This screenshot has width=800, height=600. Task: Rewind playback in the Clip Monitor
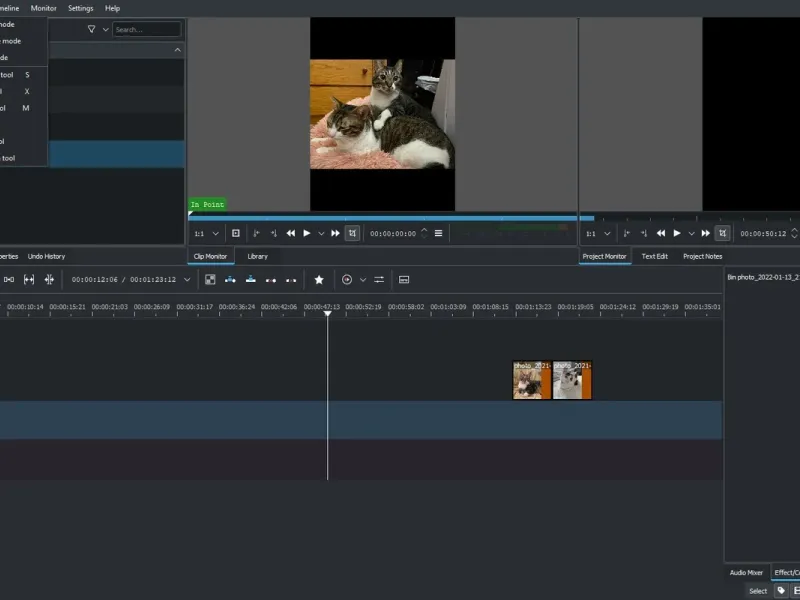coord(290,233)
